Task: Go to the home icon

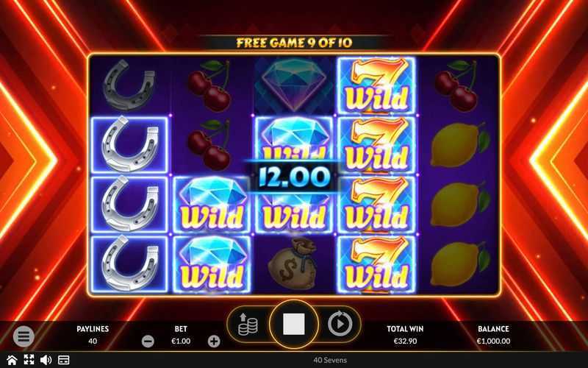Action: [12, 360]
